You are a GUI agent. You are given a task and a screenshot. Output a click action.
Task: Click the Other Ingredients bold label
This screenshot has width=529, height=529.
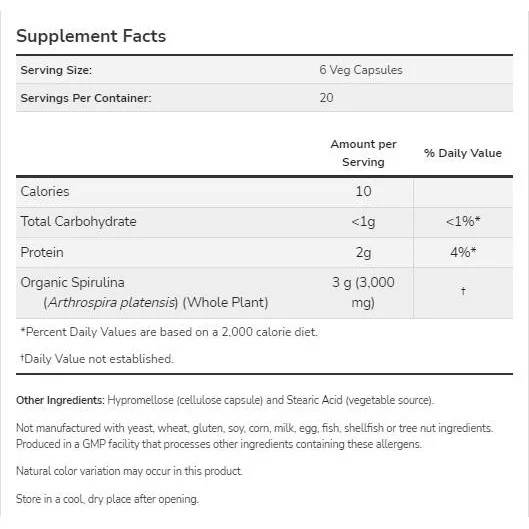click(x=60, y=400)
